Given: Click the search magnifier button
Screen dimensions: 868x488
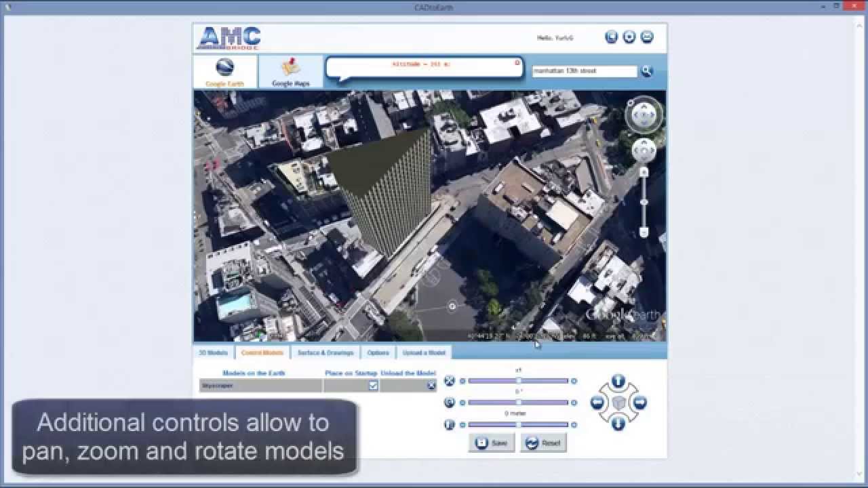Looking at the screenshot, I should (647, 70).
